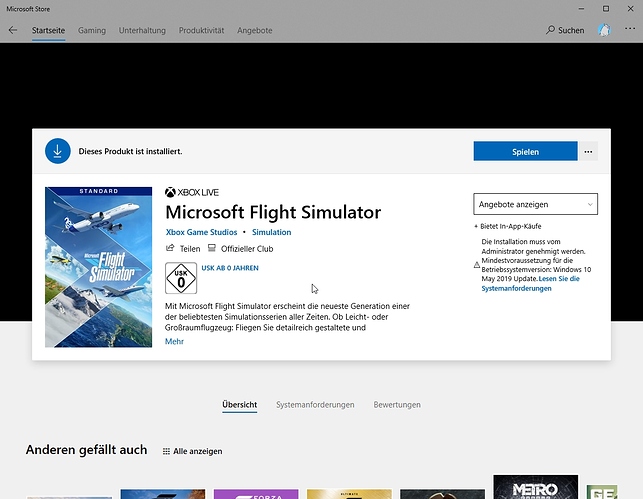643x499 pixels.
Task: Open the Xbox Game Studios link
Action: click(201, 232)
